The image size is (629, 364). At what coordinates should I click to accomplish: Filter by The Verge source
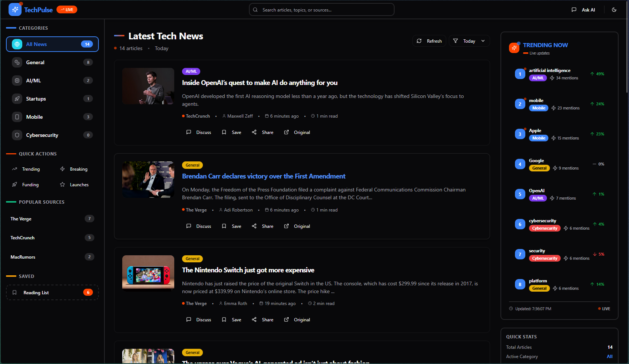click(52, 219)
